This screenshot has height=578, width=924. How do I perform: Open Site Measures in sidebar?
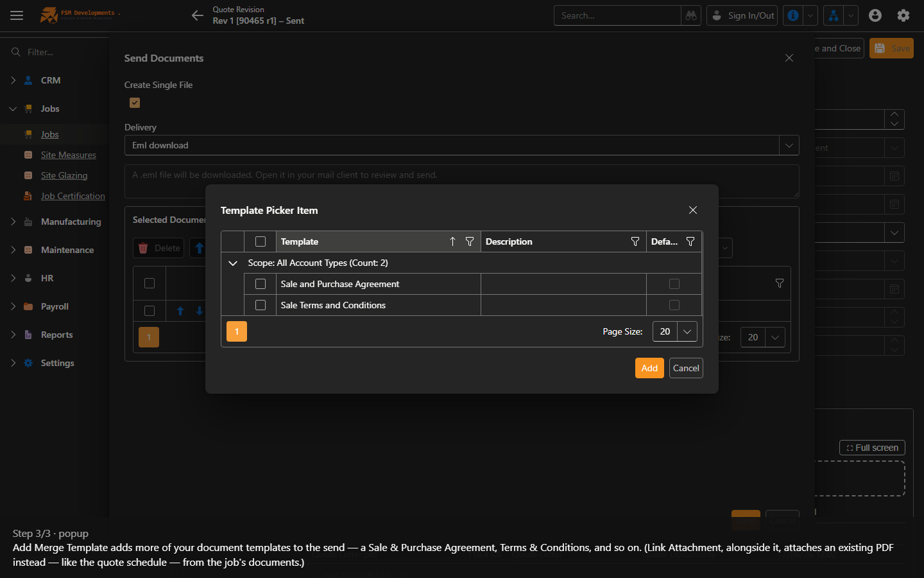click(69, 155)
